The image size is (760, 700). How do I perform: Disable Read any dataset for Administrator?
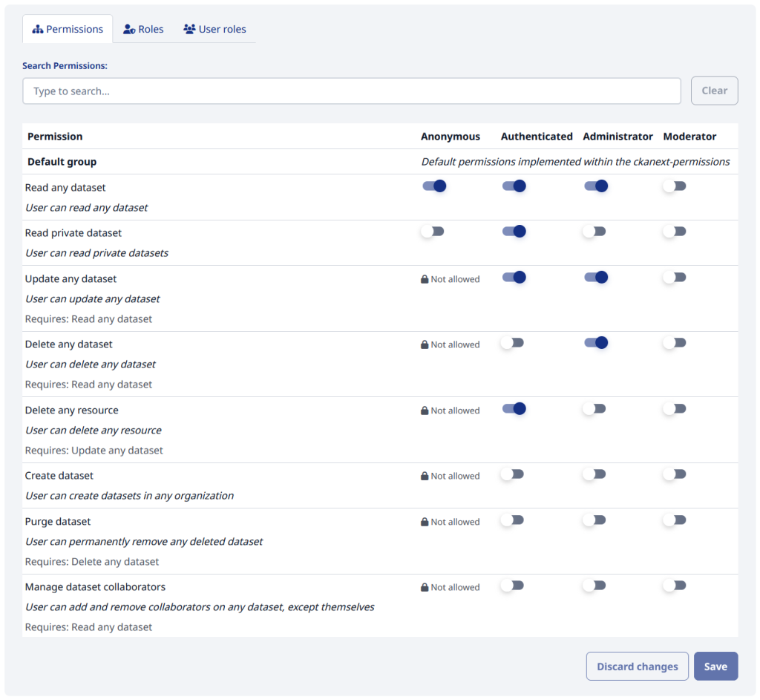tap(596, 186)
